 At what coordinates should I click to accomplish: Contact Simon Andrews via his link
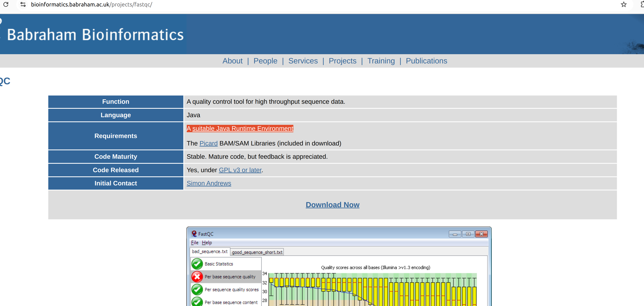tap(209, 183)
